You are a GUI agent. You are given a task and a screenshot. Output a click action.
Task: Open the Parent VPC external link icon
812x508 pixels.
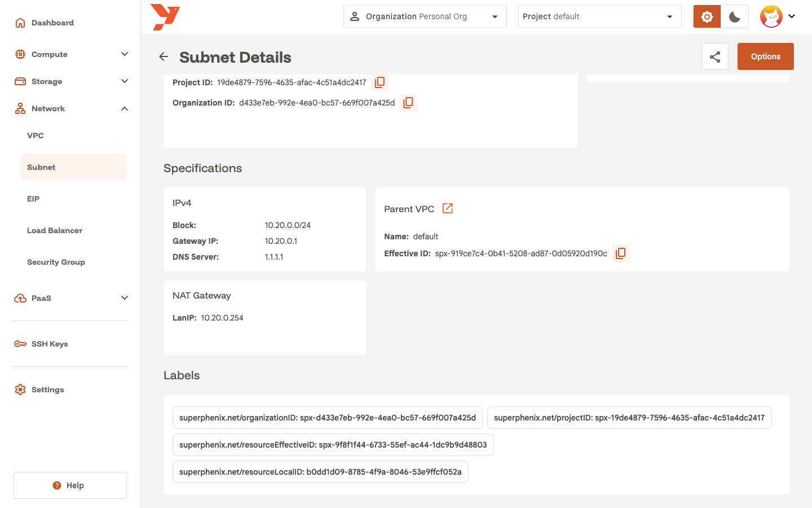448,208
